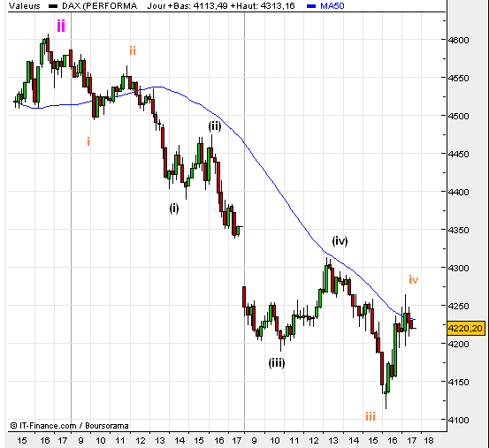This screenshot has width=489, height=448.
Task: Click the orange 'ii' wave label
Action: point(133,50)
